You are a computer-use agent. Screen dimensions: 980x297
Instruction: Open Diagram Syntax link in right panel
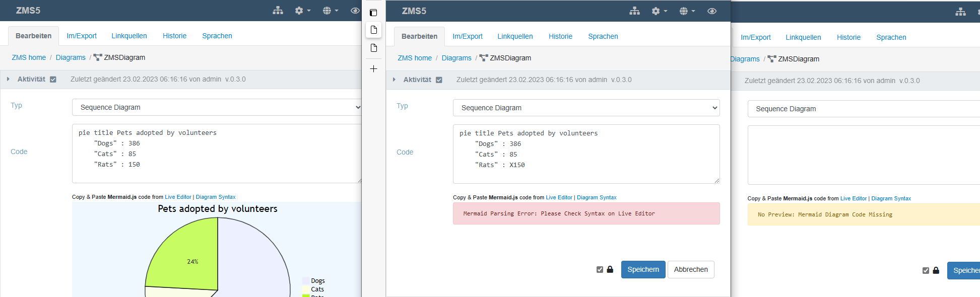891,198
